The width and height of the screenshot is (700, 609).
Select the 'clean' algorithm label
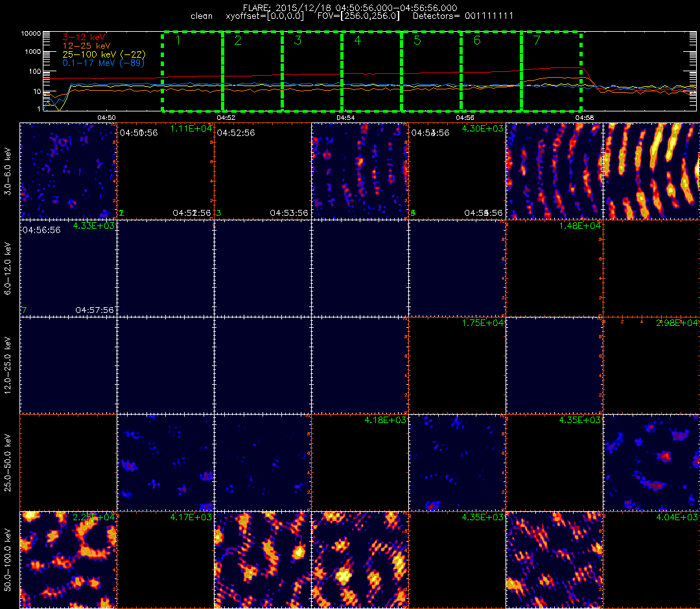tap(202, 16)
